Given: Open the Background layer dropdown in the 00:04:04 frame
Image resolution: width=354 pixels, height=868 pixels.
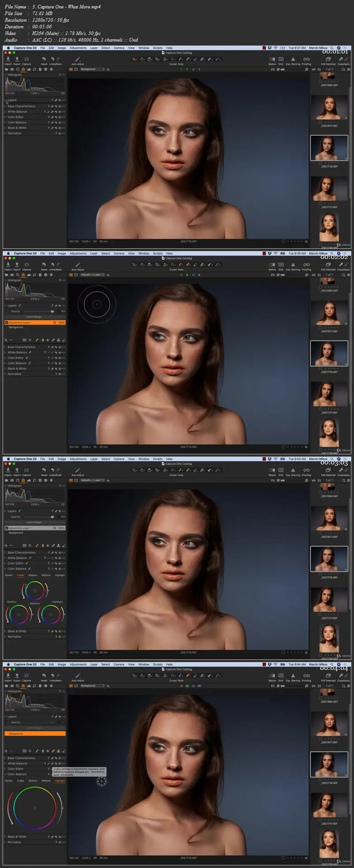Looking at the screenshot, I should point(92,686).
